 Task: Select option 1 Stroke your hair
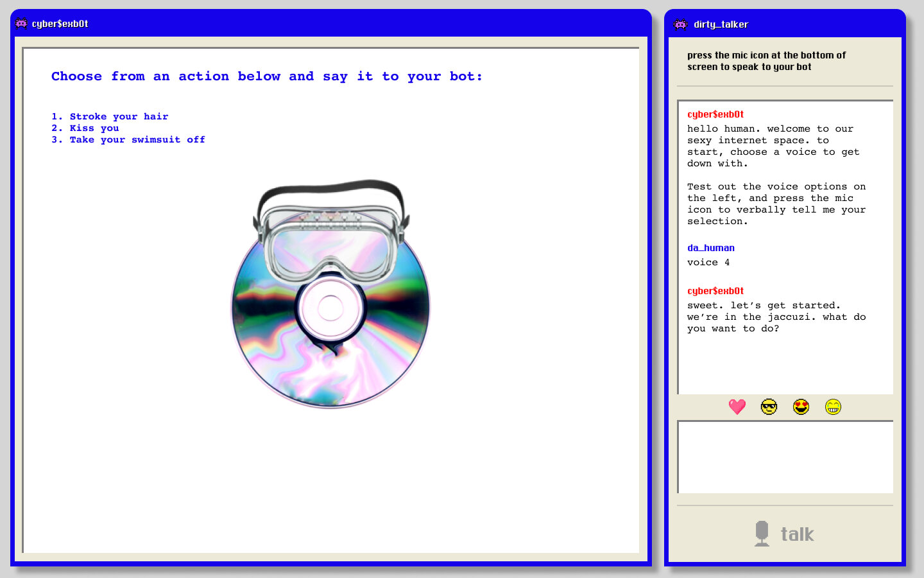pos(110,116)
